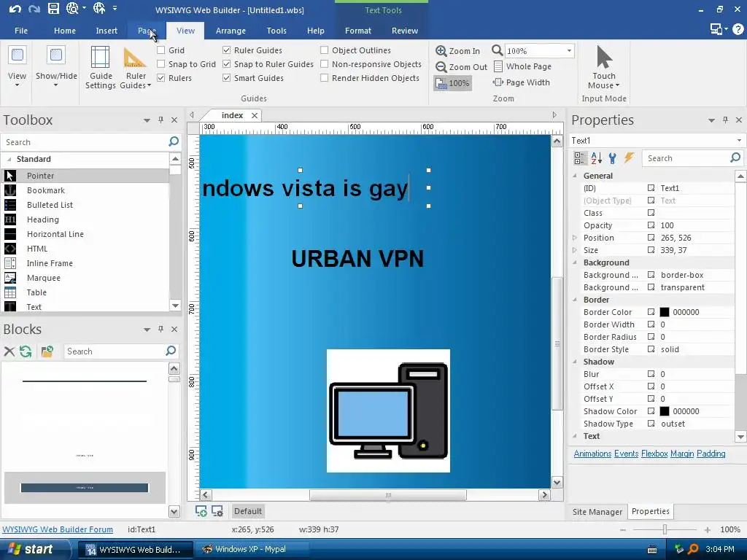This screenshot has width=747, height=560.
Task: Expand the Position property
Action: pyautogui.click(x=575, y=238)
